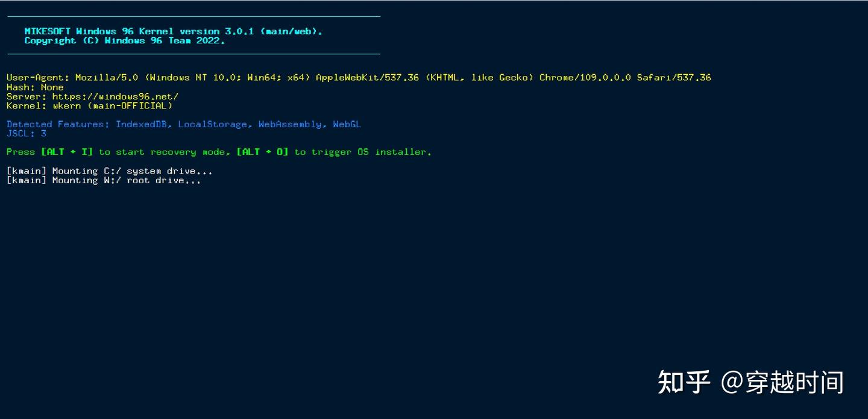
Task: Select the WebAssembly feature text
Action: [289, 124]
